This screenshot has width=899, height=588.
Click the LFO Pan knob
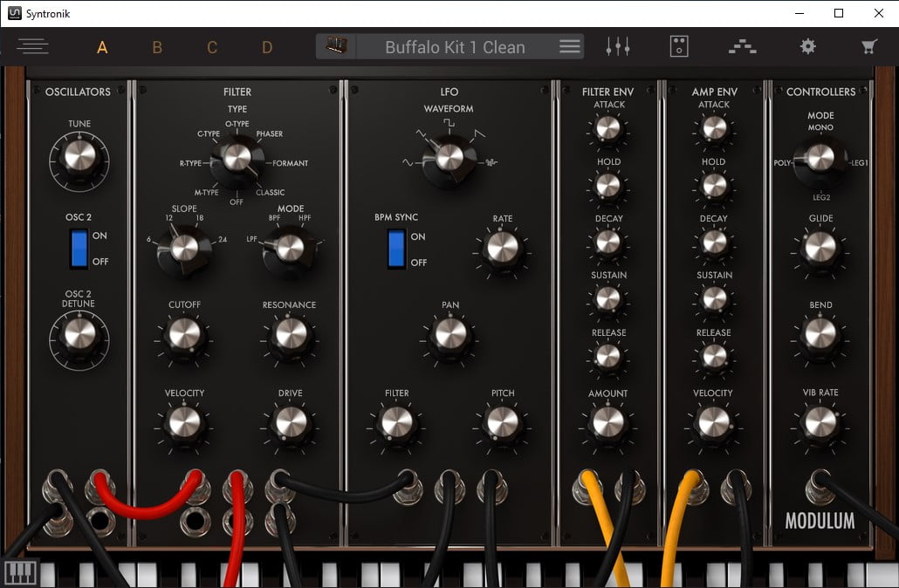pos(450,334)
